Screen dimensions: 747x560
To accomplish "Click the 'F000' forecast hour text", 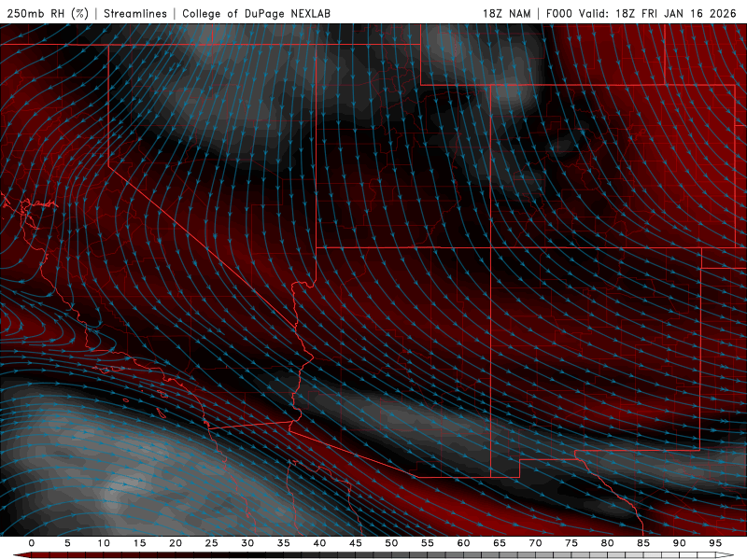I will (558, 13).
